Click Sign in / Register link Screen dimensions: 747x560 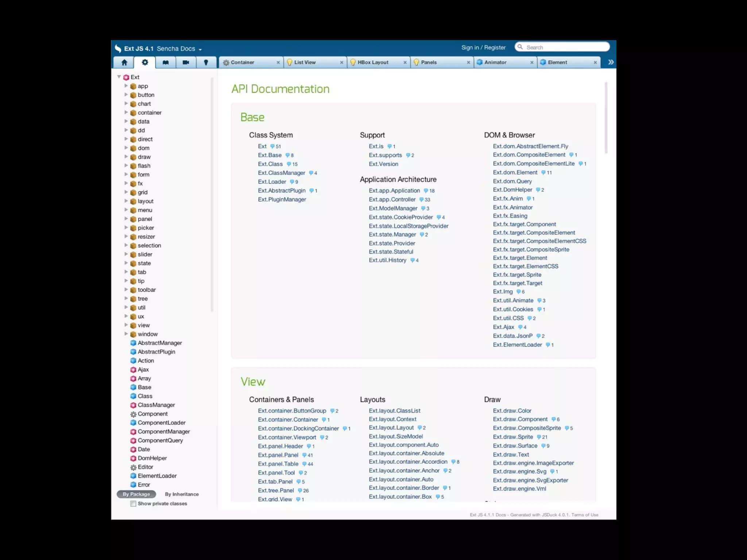click(x=483, y=47)
